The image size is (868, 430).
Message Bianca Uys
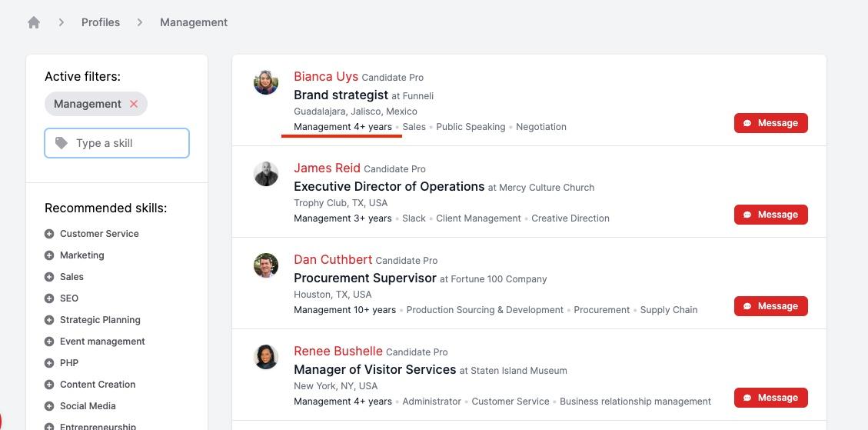tap(771, 123)
